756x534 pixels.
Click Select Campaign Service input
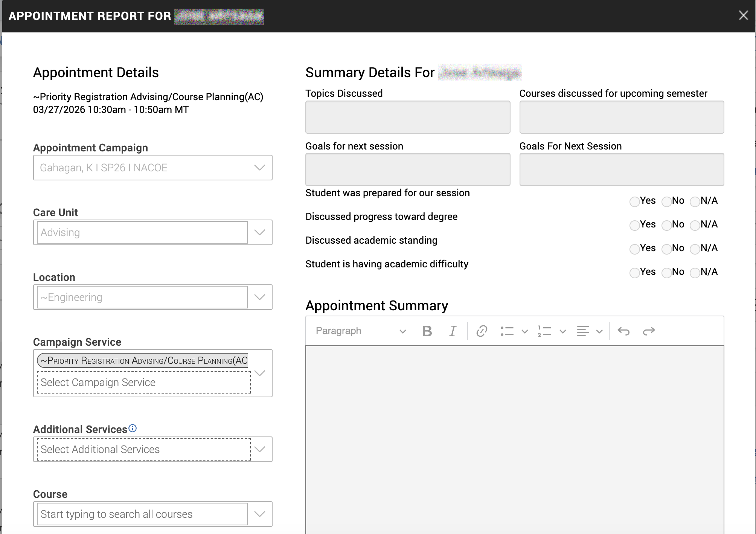click(x=144, y=382)
